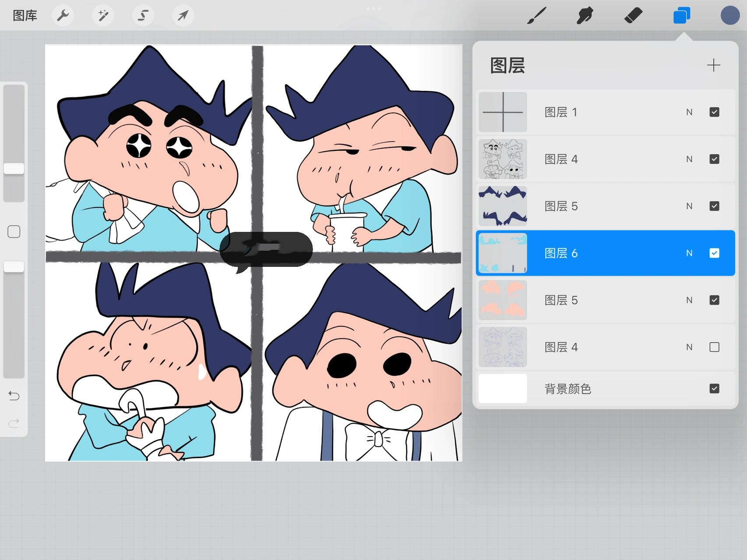Open blend mode N for hair 图层 5
Image resolution: width=747 pixels, height=560 pixels.
pos(689,206)
